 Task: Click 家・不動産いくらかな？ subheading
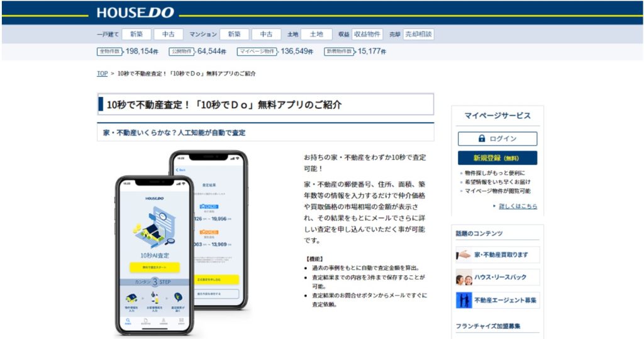pyautogui.click(x=174, y=133)
